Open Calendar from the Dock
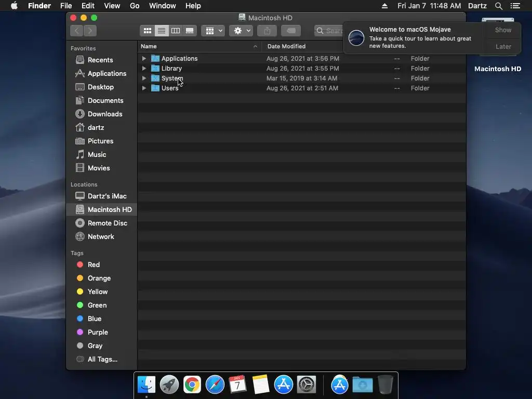The image size is (532, 399). pyautogui.click(x=237, y=385)
